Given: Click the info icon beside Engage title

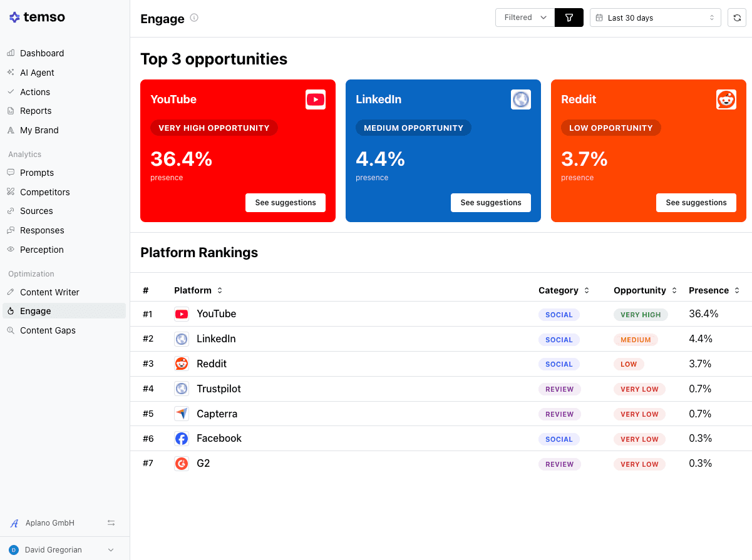Looking at the screenshot, I should point(194,18).
